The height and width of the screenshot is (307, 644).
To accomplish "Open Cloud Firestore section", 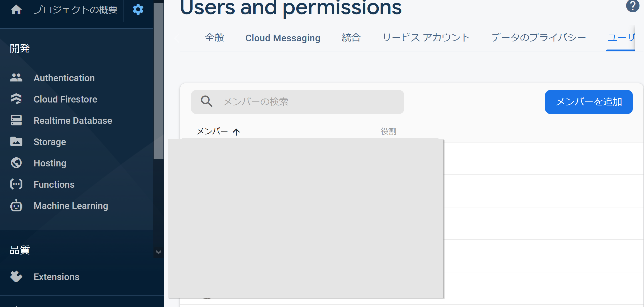I will (x=65, y=99).
